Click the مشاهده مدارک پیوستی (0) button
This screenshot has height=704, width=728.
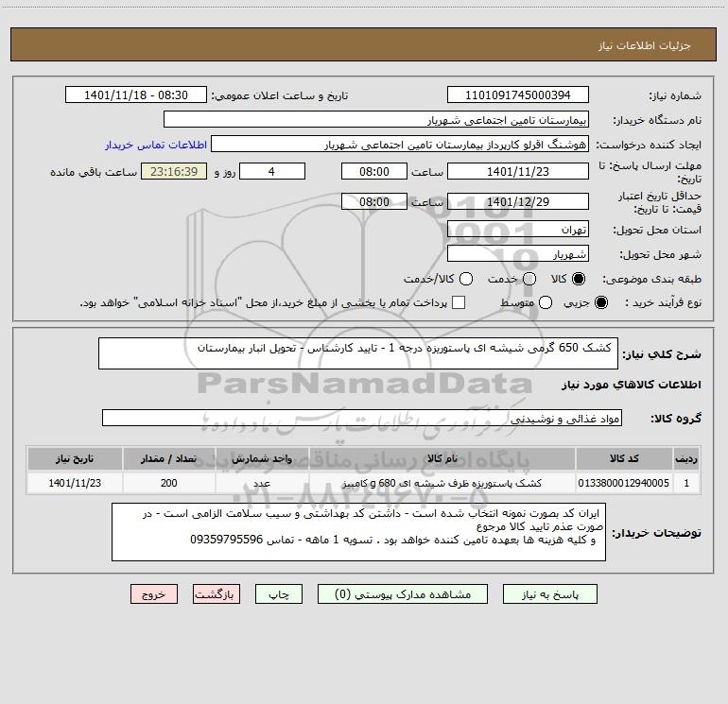coord(403,594)
